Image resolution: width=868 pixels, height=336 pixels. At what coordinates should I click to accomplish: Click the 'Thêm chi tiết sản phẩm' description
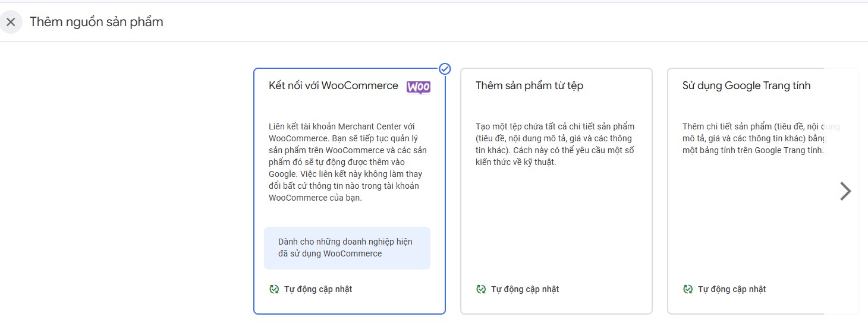coord(761,138)
